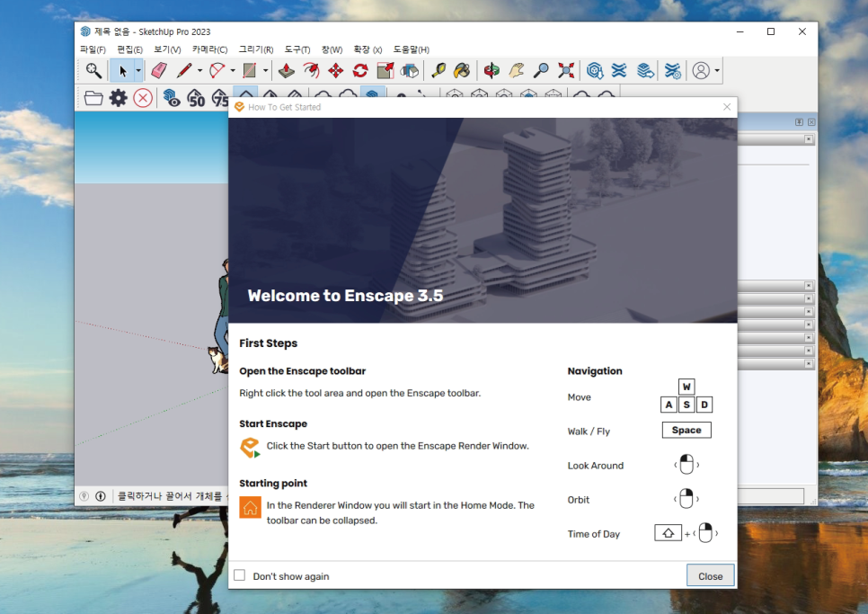Click the geolocation icon in status bar
The height and width of the screenshot is (614, 868).
[x=84, y=496]
